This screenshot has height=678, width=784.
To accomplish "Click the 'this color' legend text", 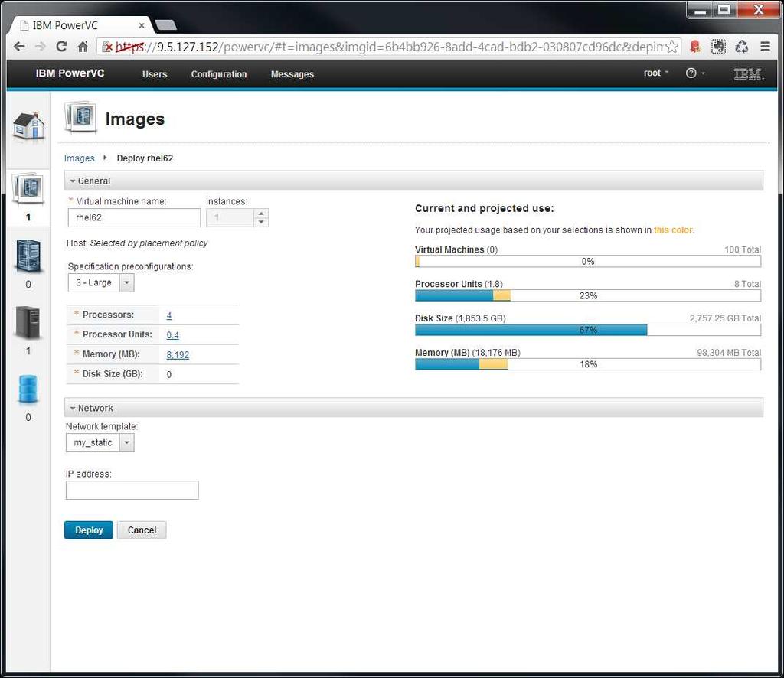I will [x=673, y=230].
